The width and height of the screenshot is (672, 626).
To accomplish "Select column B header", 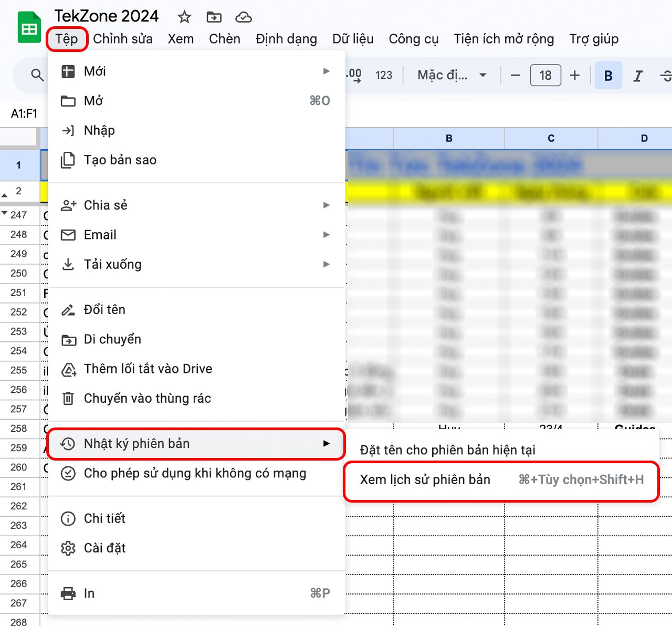I will 449,139.
